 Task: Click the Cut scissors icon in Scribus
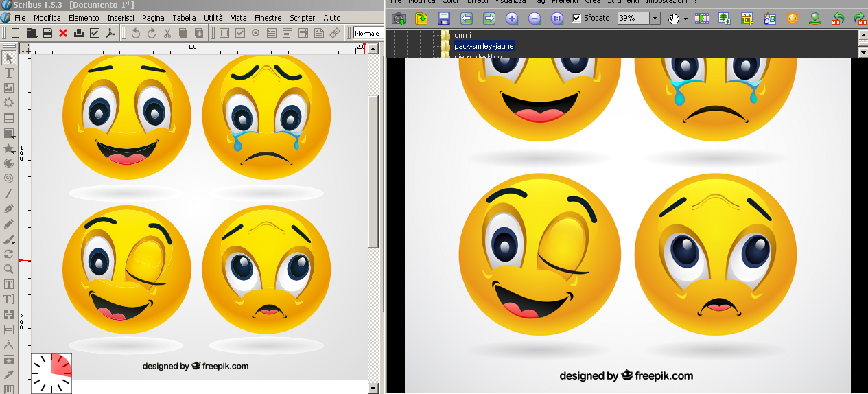[x=167, y=32]
